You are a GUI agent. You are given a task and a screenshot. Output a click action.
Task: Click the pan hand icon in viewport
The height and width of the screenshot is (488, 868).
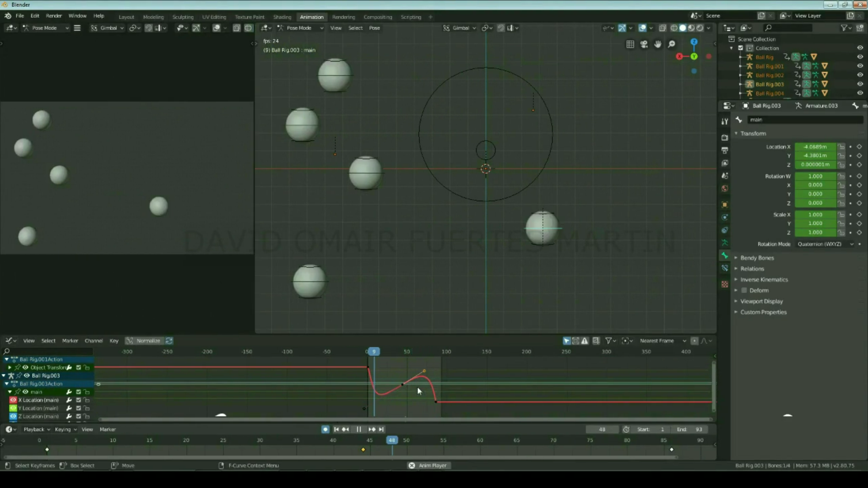(x=658, y=44)
